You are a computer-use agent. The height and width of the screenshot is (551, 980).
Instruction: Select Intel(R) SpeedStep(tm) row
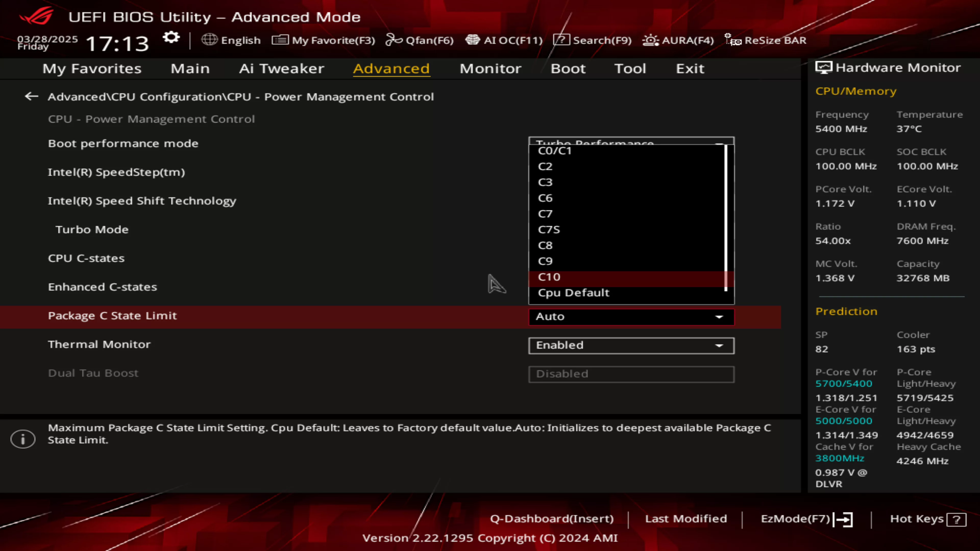[x=116, y=172]
